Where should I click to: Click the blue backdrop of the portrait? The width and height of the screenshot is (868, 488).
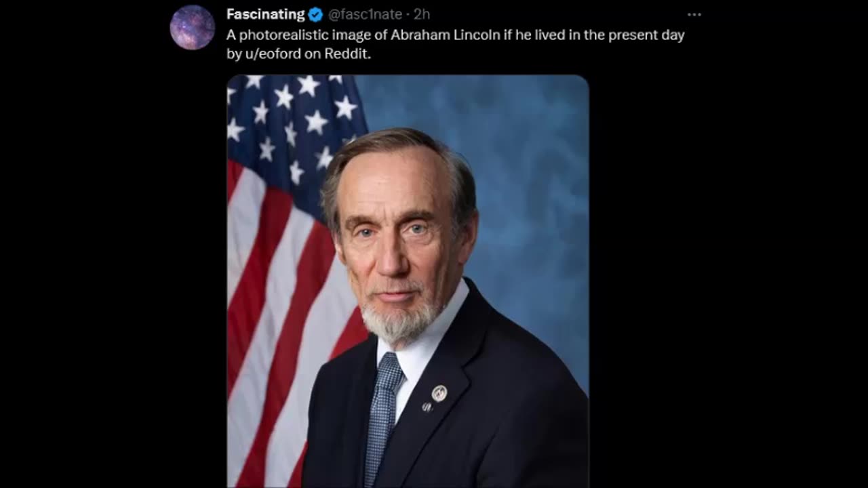tap(522, 183)
